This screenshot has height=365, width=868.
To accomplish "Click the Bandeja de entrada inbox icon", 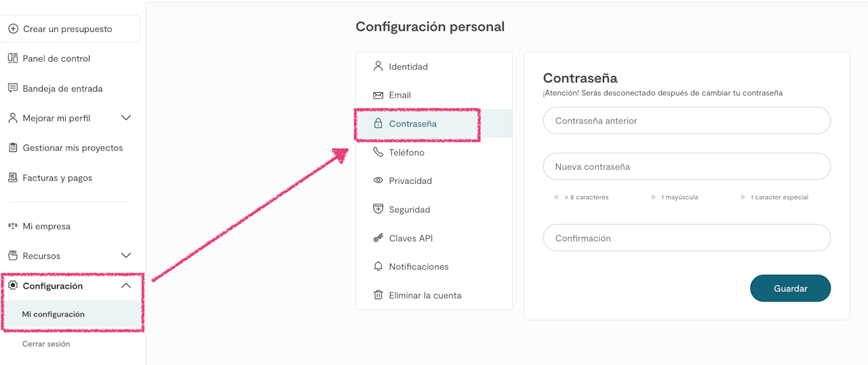I will (13, 88).
